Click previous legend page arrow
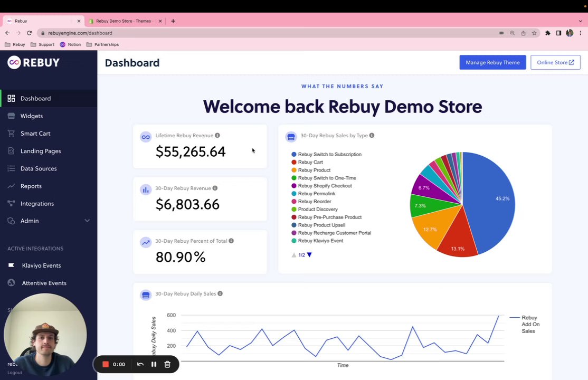The height and width of the screenshot is (380, 588). pos(294,255)
